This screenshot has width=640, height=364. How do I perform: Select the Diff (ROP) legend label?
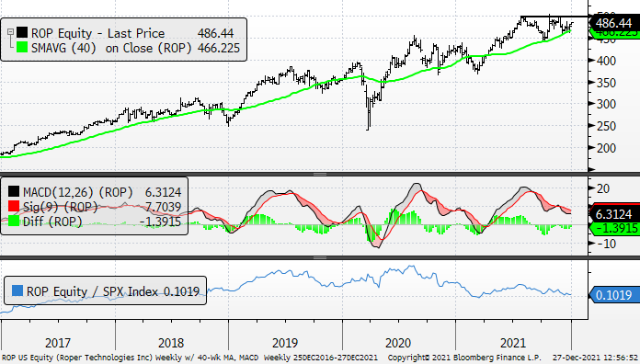point(52,222)
